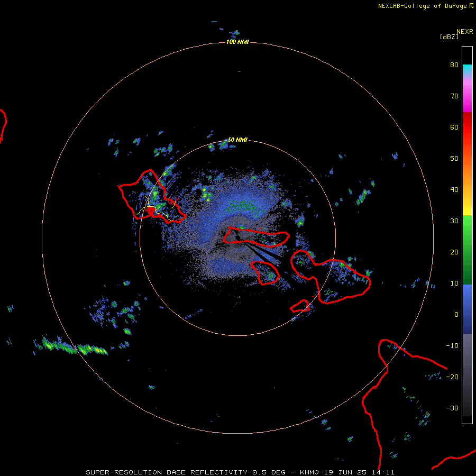The height and width of the screenshot is (476, 476).
Task: Click the 0 value on dBZ scale
Action: click(x=456, y=315)
